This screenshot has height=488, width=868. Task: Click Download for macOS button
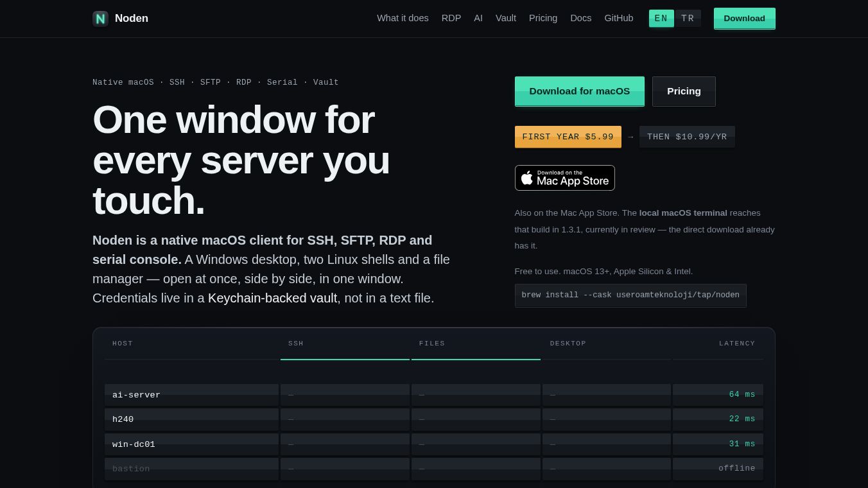pyautogui.click(x=580, y=91)
